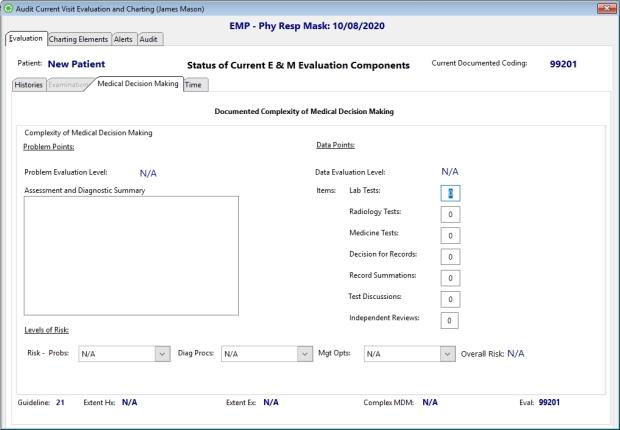Click the Data Points heading

[x=335, y=145]
